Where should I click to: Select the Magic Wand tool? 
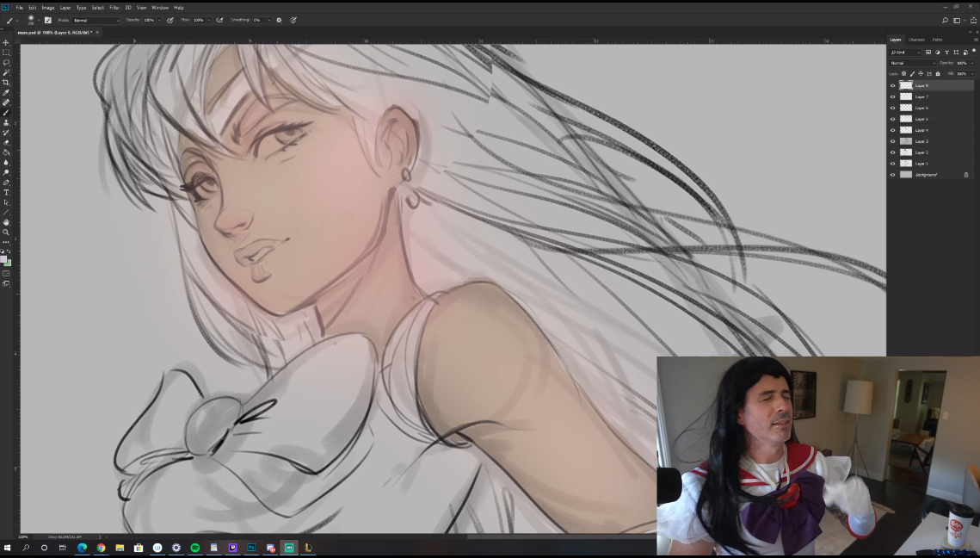pos(6,72)
